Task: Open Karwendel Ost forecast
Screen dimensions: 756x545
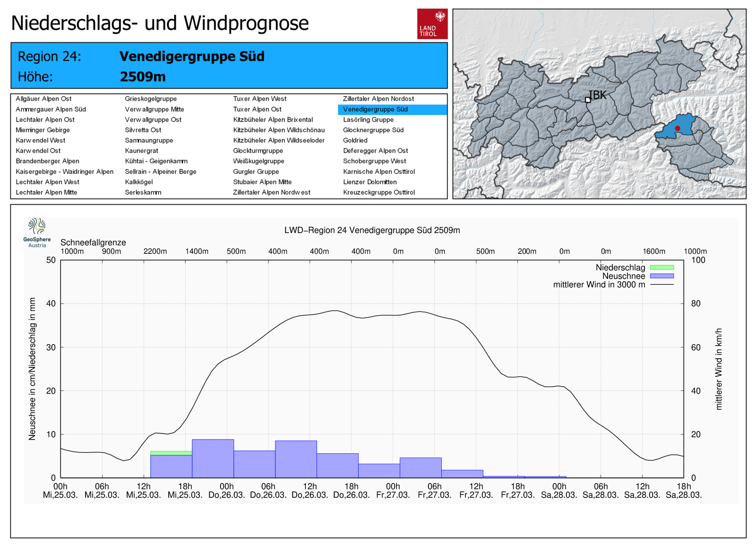Action: coord(38,151)
